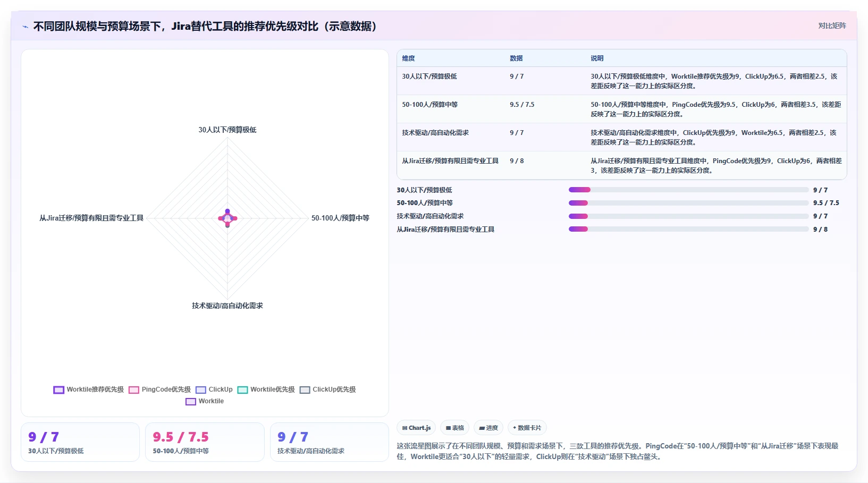Click the icon inside the 数据卡片 chip

(x=515, y=428)
